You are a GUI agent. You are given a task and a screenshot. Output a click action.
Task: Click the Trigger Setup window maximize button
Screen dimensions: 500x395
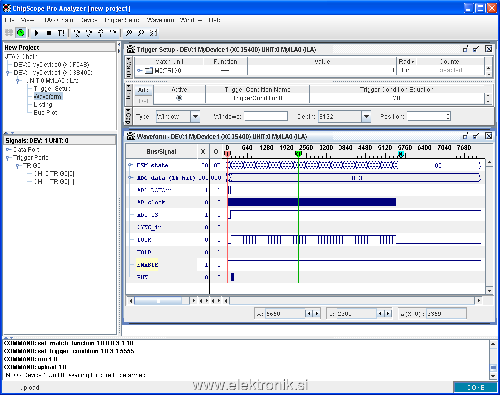point(476,49)
